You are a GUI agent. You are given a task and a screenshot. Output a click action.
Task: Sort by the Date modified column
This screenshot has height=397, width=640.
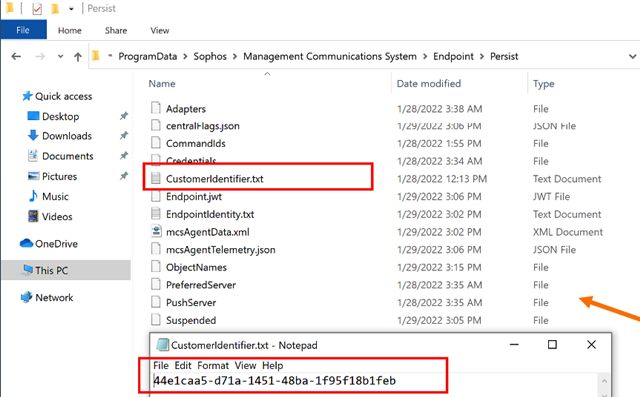click(x=429, y=84)
